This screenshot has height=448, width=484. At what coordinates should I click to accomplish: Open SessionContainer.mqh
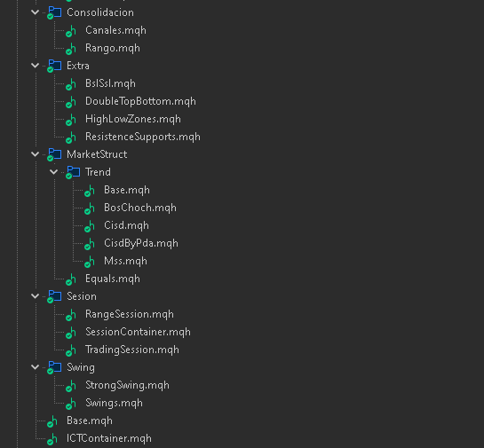138,332
